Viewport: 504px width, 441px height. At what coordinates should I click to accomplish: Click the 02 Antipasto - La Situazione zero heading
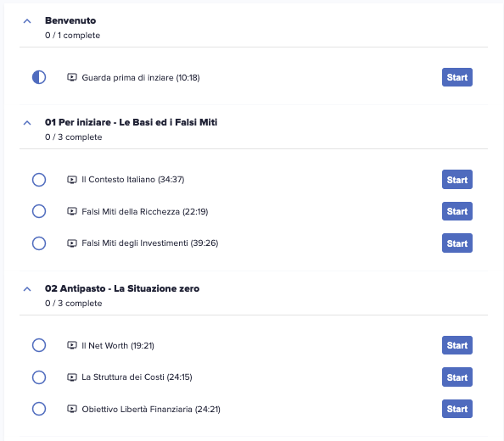pyautogui.click(x=122, y=288)
